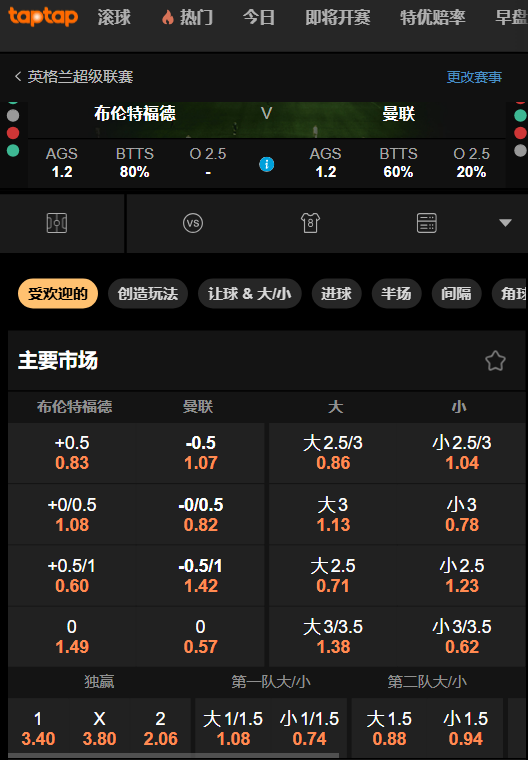Choose 大 3 at 1.13

tap(333, 514)
